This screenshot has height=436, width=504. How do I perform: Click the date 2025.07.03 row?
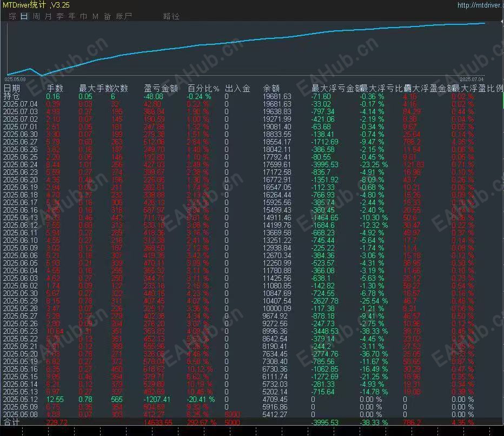coord(20,111)
